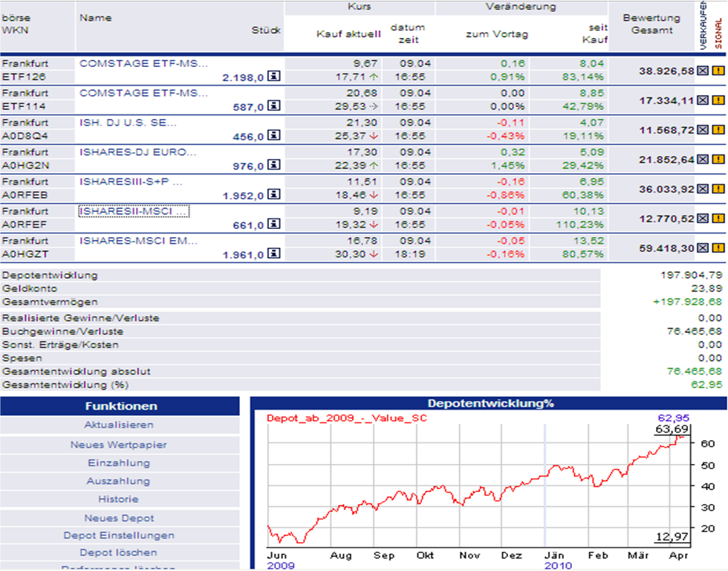Click sell icon next to 36.033,92

[703, 189]
